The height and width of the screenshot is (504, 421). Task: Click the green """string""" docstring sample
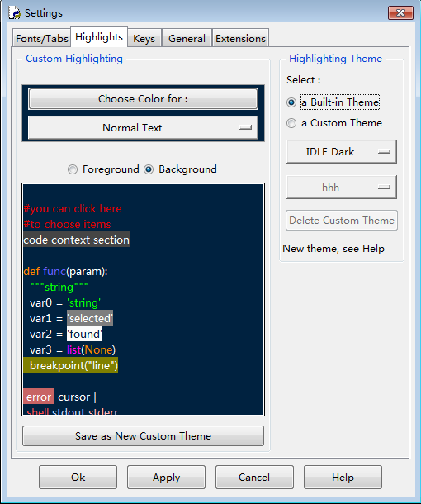[59, 287]
